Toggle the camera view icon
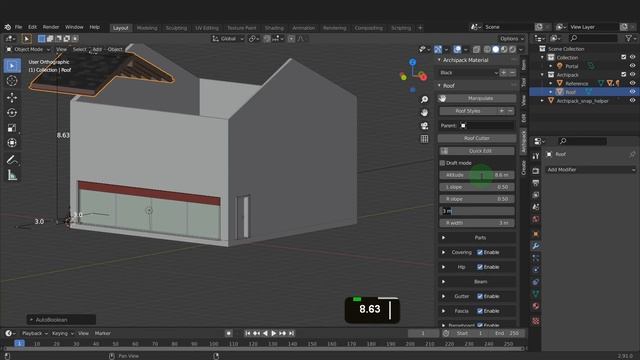640x360 pixels. (424, 126)
